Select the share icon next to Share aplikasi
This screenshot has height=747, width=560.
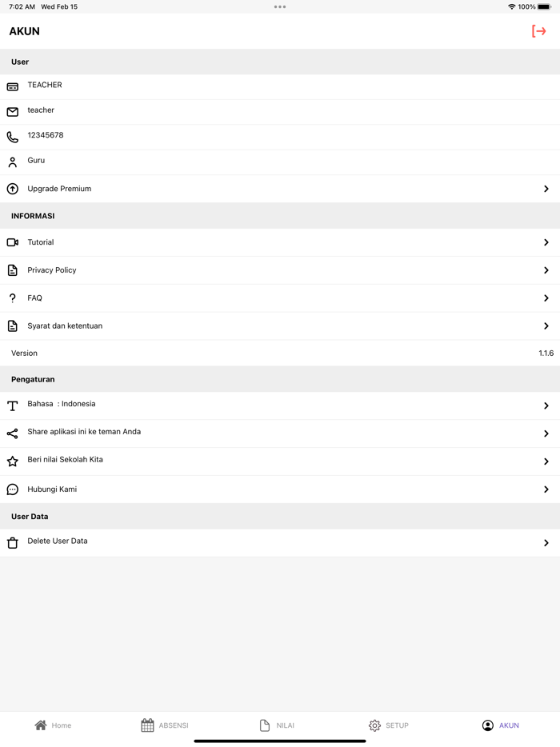click(x=12, y=433)
